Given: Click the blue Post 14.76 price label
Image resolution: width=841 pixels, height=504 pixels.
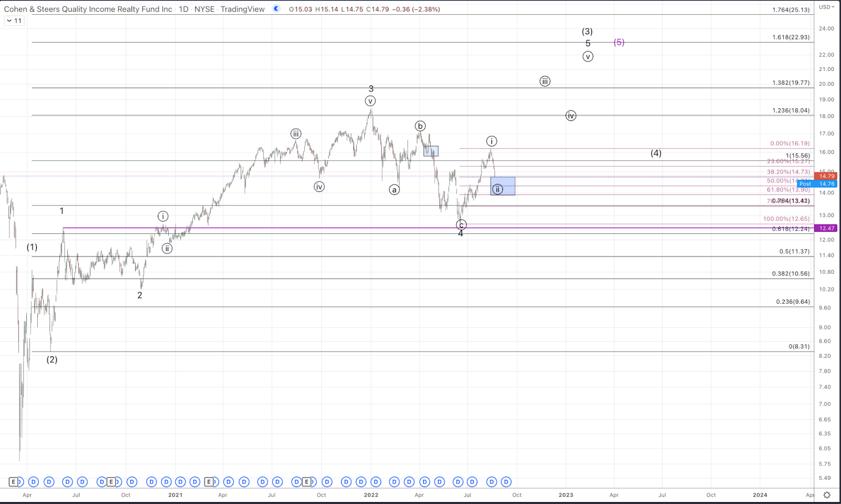Looking at the screenshot, I should (x=817, y=184).
